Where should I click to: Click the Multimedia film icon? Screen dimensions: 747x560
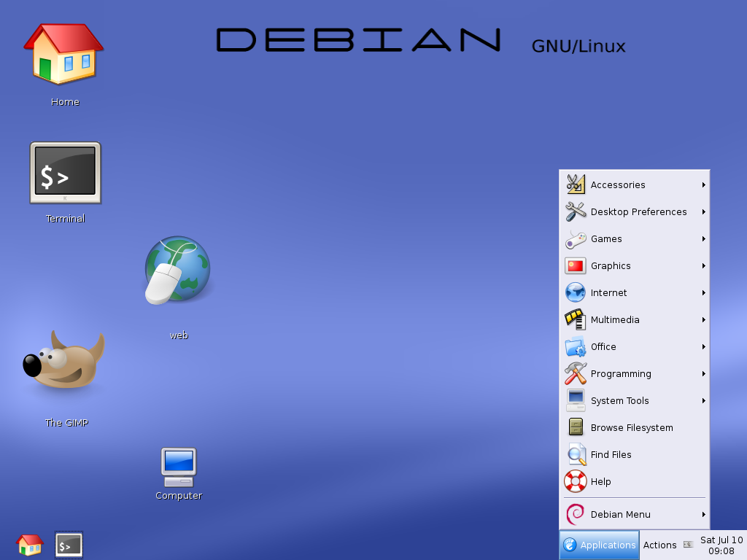pos(576,319)
